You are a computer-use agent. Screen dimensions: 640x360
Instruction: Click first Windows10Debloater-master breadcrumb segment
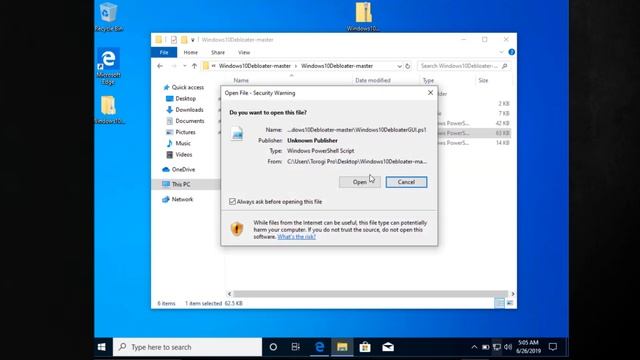[x=255, y=66]
